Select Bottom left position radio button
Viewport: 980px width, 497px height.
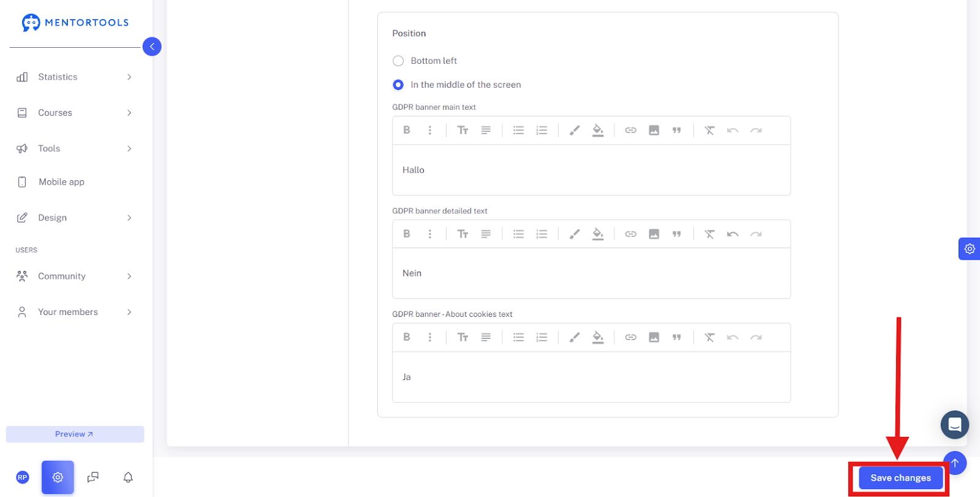click(398, 61)
